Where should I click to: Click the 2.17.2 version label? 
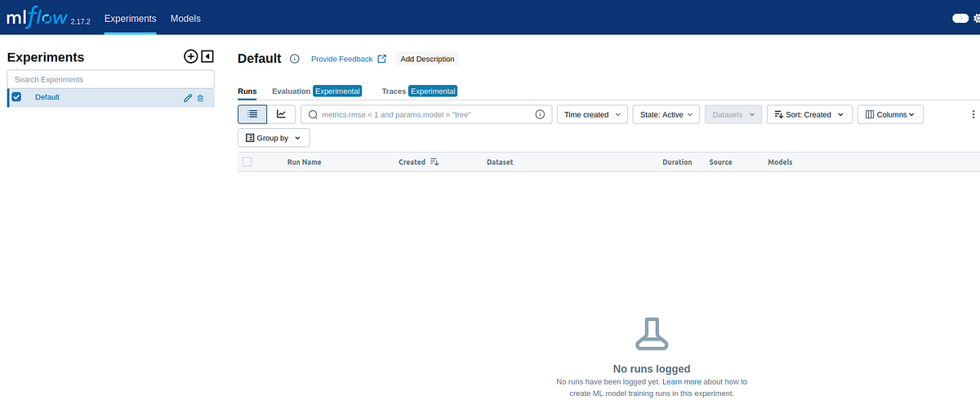click(x=81, y=21)
